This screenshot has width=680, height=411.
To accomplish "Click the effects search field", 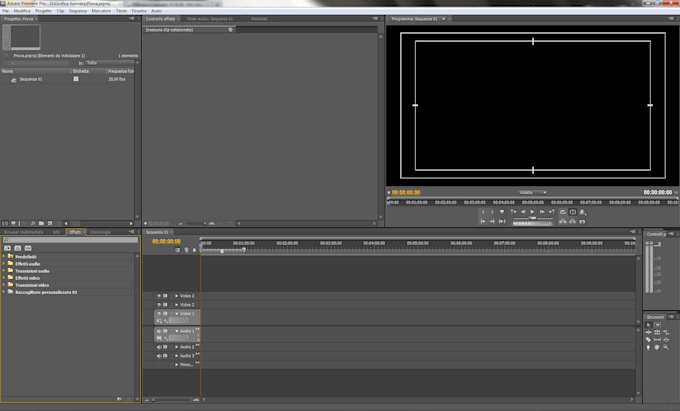I will click(x=70, y=240).
